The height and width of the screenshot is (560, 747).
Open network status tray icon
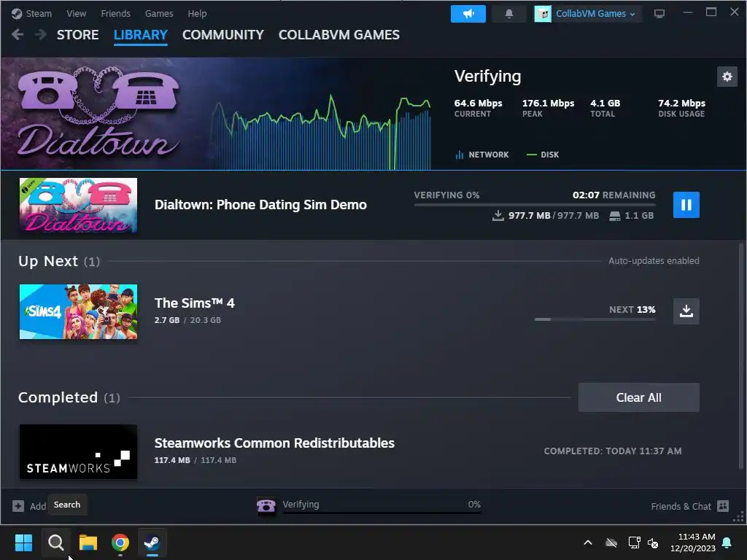[x=634, y=542]
